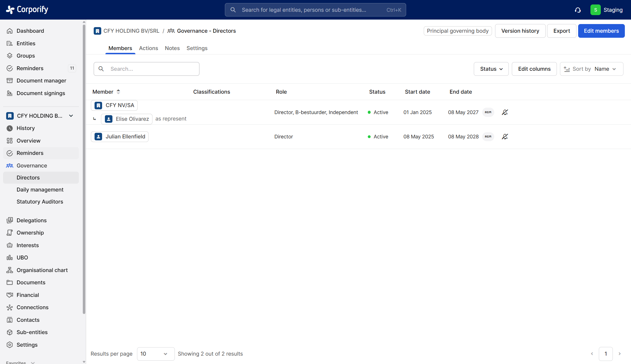
Task: Switch to the Actions tab
Action: 148,48
